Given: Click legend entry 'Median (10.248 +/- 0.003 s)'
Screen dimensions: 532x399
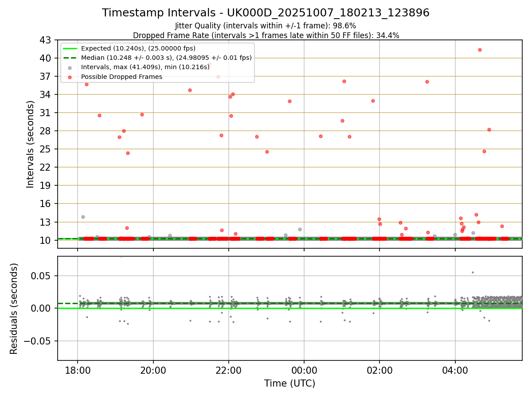Looking at the screenshot, I should tap(166, 58).
